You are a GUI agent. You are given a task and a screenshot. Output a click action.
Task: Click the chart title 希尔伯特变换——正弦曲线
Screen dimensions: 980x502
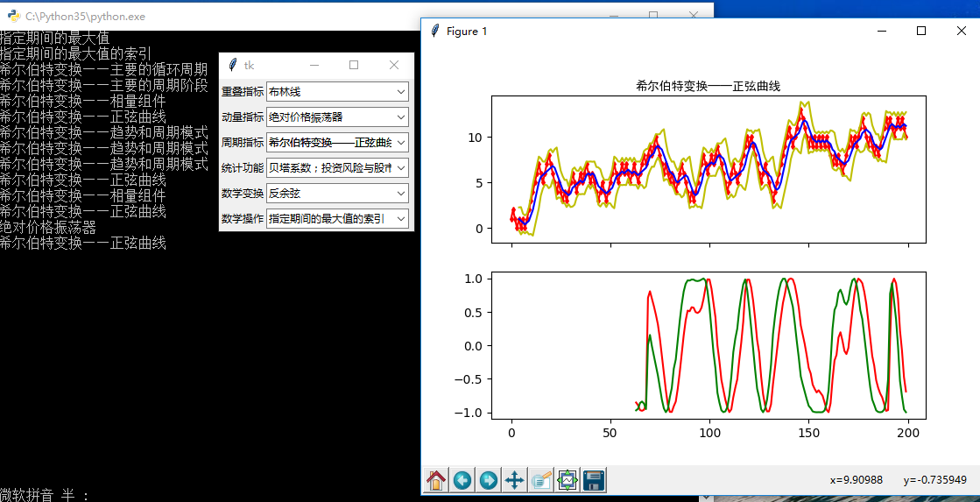[709, 86]
